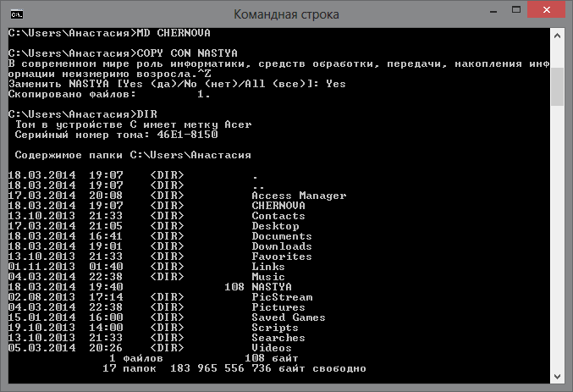Click the serial number '46E1-8150'
573x392 pixels.
tap(187, 135)
